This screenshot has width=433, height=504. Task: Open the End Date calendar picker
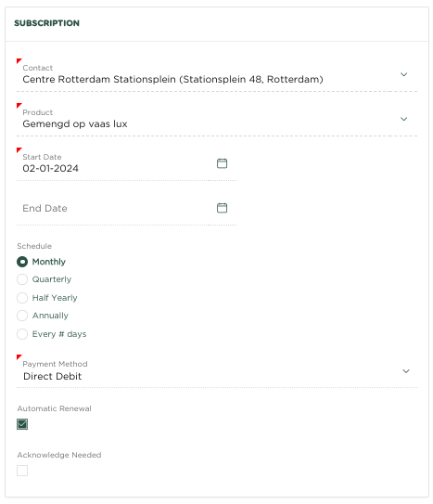[x=222, y=208]
